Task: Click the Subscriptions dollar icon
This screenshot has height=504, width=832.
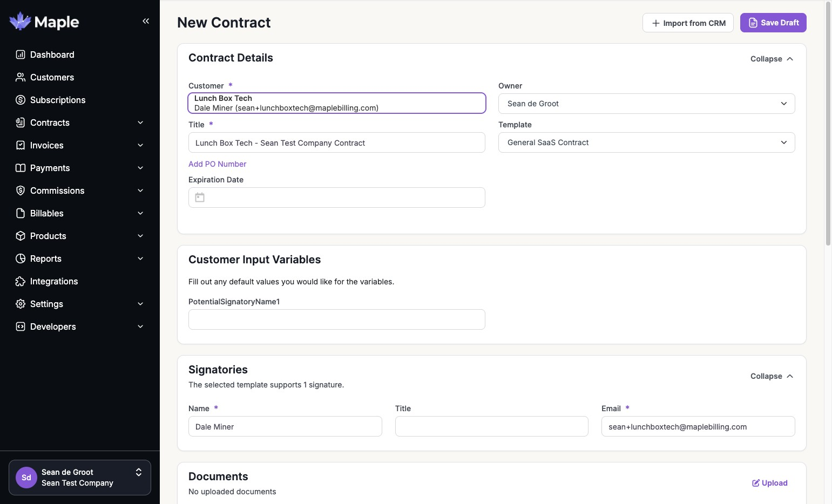Action: point(21,100)
